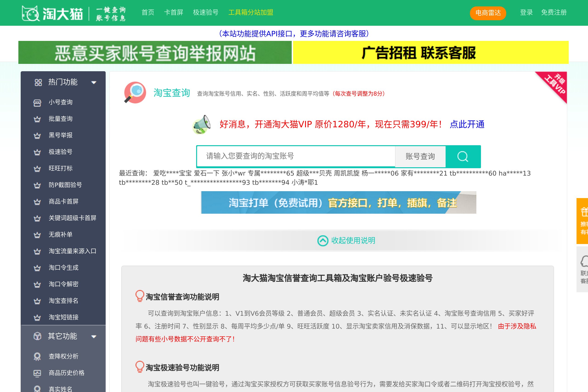Click the 热门功能 grid icon
The height and width of the screenshot is (392, 588).
click(38, 82)
